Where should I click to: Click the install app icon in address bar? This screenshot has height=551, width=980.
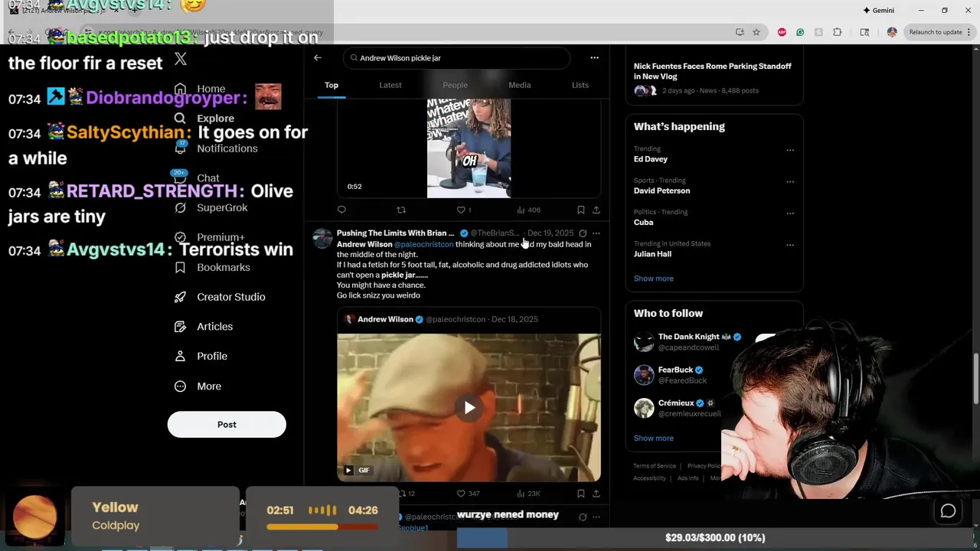click(740, 32)
